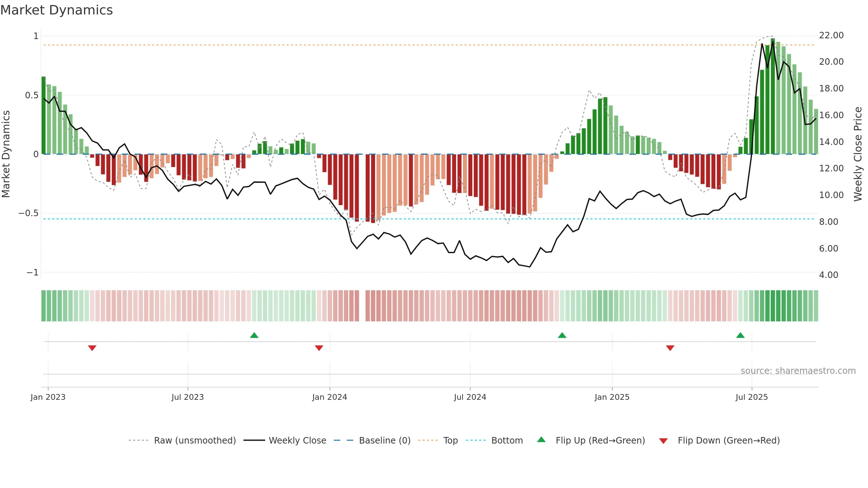Toggle Weekly Close legend entry
The height and width of the screenshot is (488, 868).
[x=285, y=440]
